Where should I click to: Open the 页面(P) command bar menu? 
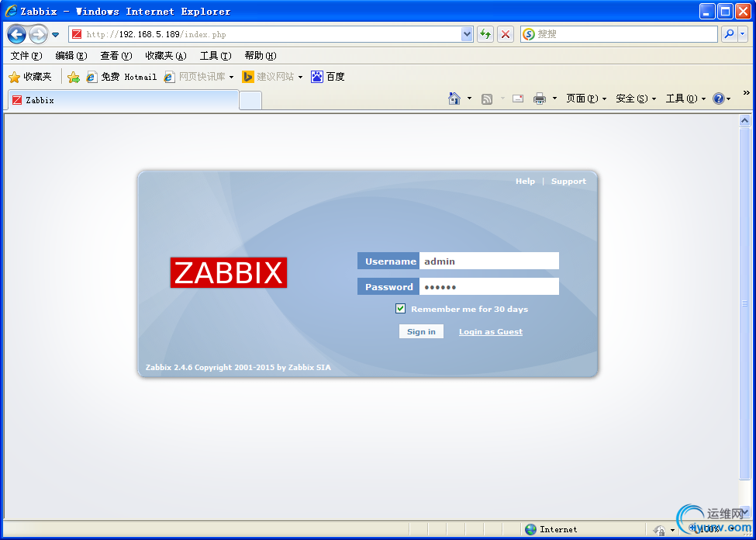point(586,99)
